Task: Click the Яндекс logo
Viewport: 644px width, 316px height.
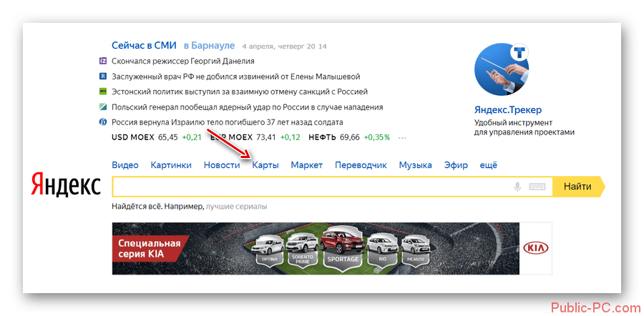Action: coord(66,184)
